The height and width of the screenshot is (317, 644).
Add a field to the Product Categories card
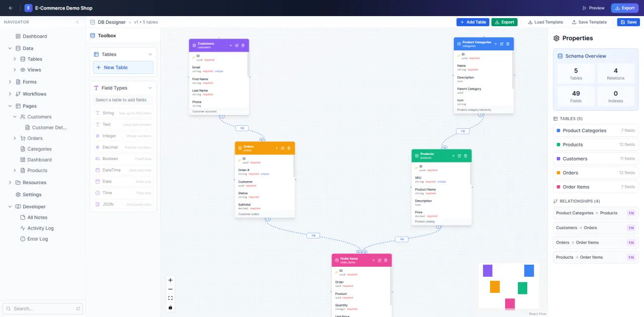[x=496, y=44]
